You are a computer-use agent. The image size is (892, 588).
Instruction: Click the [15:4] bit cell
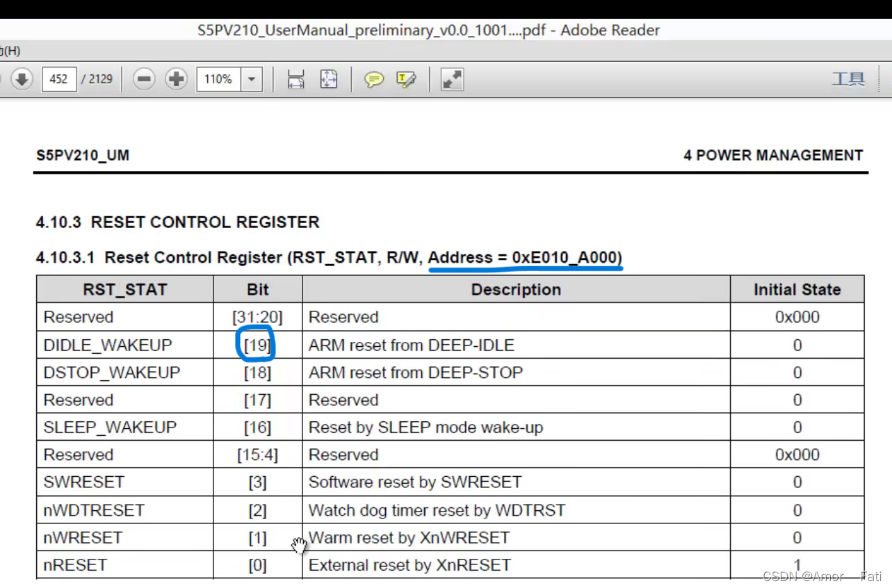(x=257, y=455)
